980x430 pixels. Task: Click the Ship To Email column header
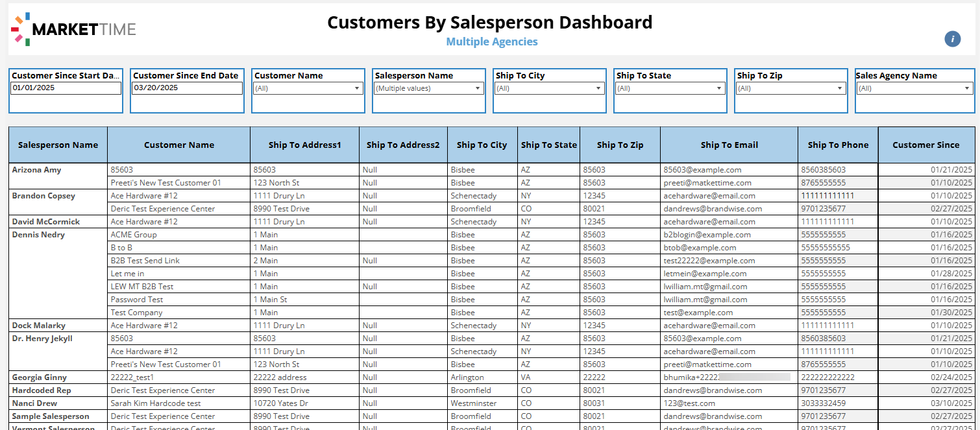click(x=729, y=145)
